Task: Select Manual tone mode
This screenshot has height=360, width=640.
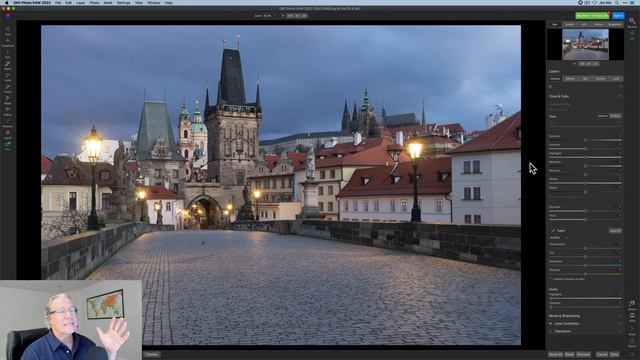Action: pyautogui.click(x=603, y=116)
